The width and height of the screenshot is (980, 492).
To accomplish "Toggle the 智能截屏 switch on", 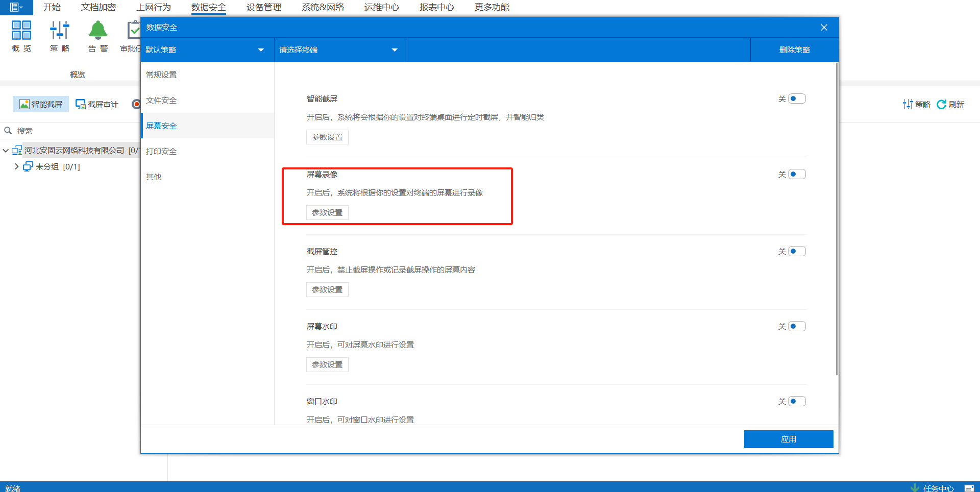I will point(796,99).
